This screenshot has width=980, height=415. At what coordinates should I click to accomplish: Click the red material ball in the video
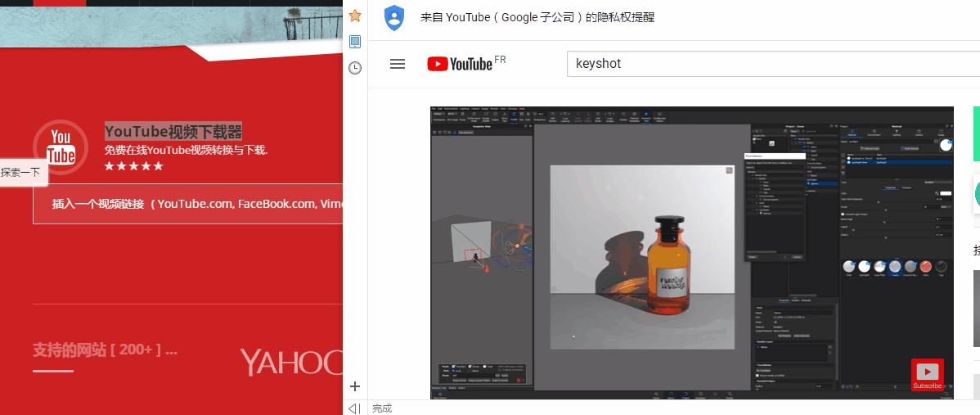click(x=925, y=267)
